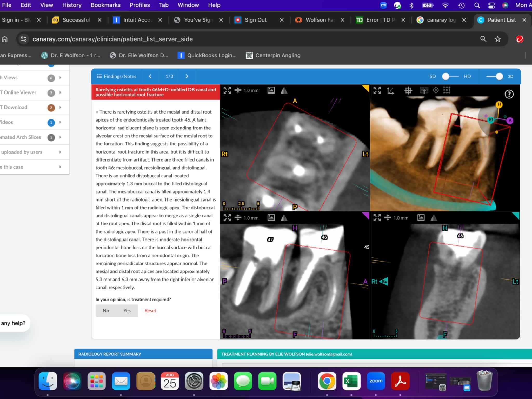Open Control Center in menu bar

click(x=491, y=5)
